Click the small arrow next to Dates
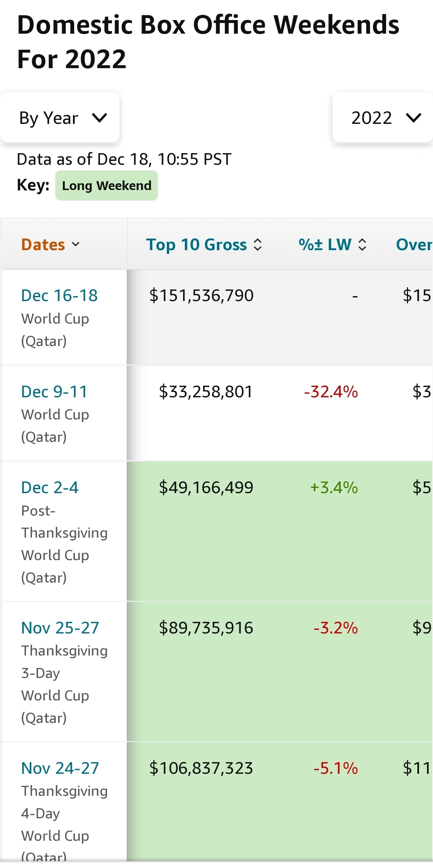Screen dimensions: 433x868 [x=76, y=244]
